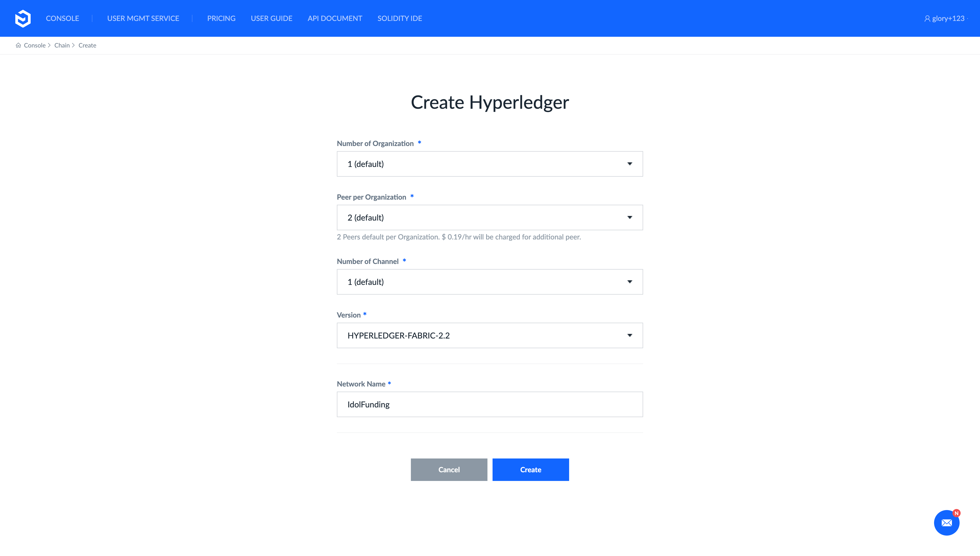Open the chat envelope bubble icon
Image resolution: width=980 pixels, height=556 pixels.
coord(946,523)
